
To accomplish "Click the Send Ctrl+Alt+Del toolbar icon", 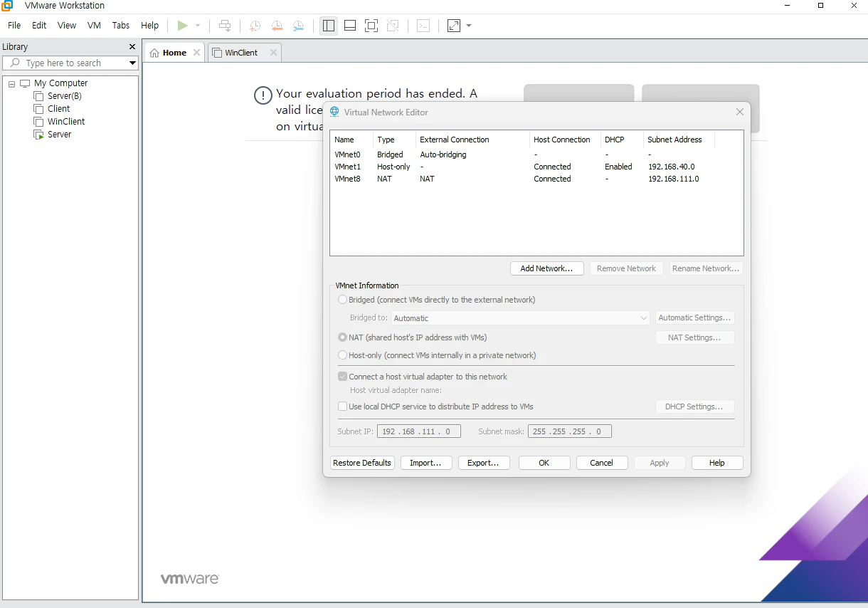I will point(225,26).
